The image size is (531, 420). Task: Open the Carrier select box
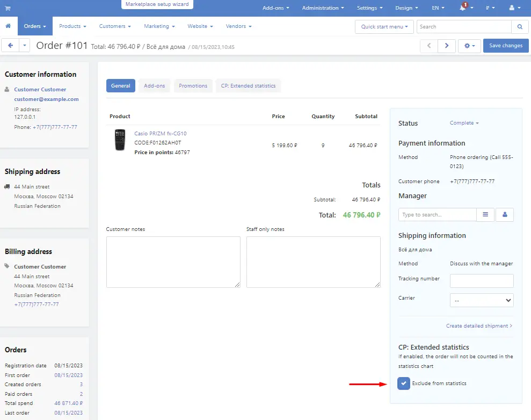[x=482, y=300]
